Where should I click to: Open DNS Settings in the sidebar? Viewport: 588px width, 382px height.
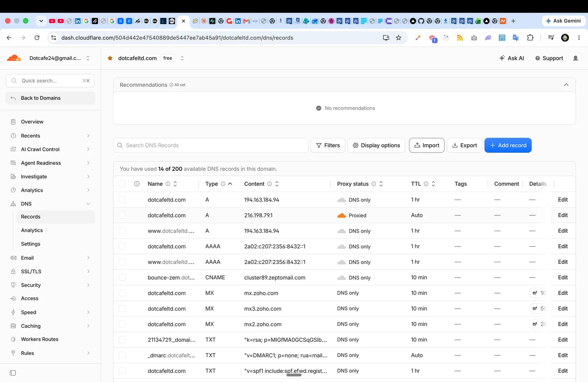30,244
